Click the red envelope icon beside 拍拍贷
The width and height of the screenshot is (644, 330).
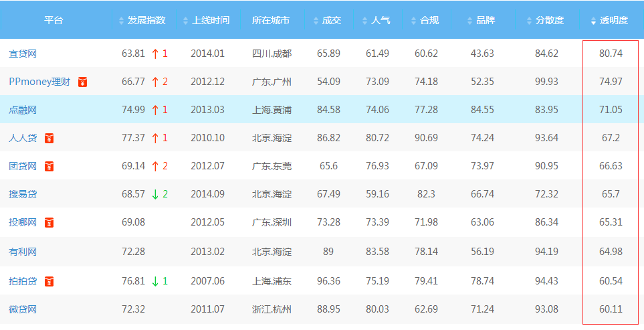[x=49, y=282]
